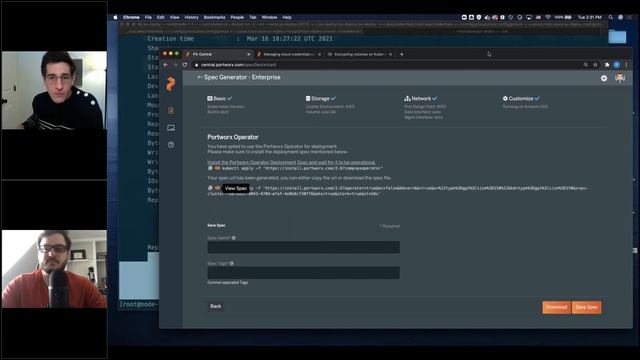Close the Managing cloud credentials tab
The height and width of the screenshot is (360, 640).
coord(320,54)
